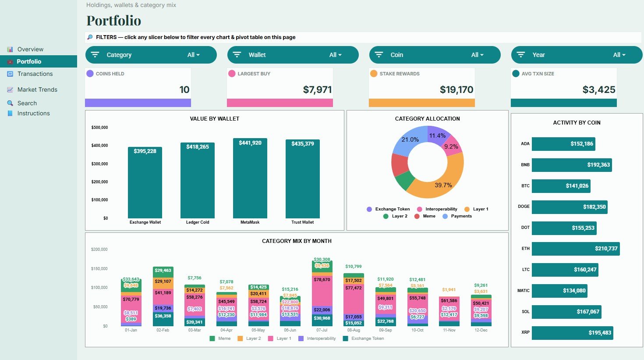644x360 pixels.
Task: Click the Layer 1 legend swatch in donut chart
Action: click(467, 209)
